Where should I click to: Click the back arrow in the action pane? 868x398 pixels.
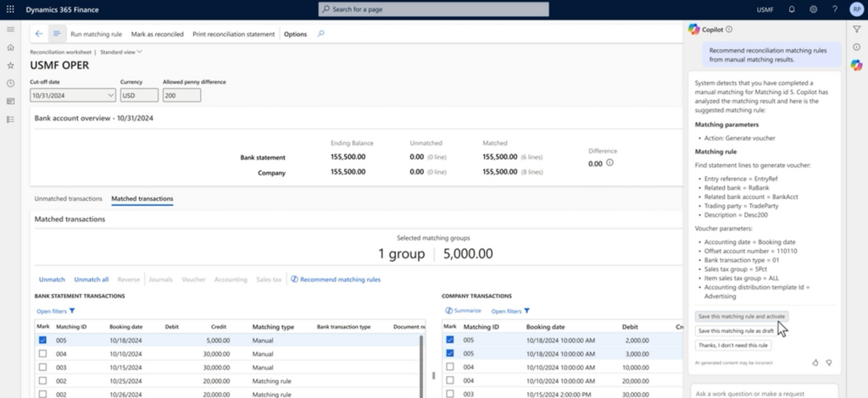[39, 34]
